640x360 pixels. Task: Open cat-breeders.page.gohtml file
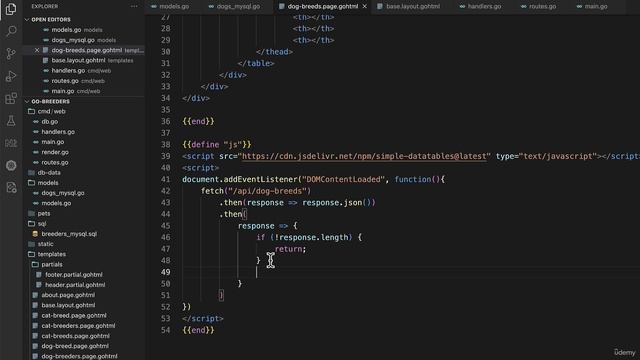[78, 325]
